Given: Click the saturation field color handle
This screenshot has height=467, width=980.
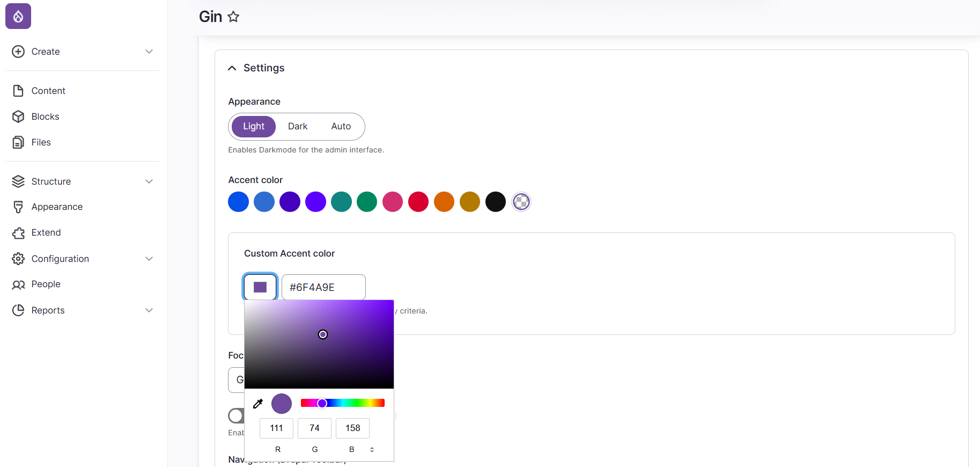Looking at the screenshot, I should [323, 334].
